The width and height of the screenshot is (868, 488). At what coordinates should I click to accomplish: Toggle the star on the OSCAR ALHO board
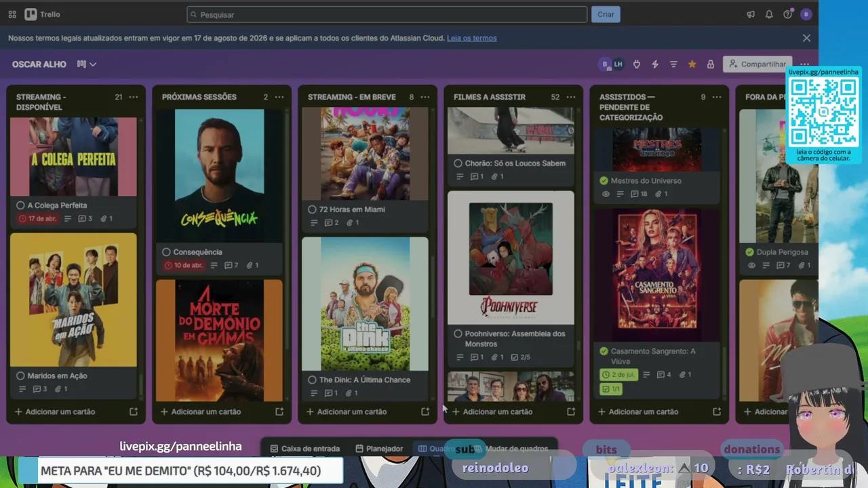pyautogui.click(x=692, y=64)
